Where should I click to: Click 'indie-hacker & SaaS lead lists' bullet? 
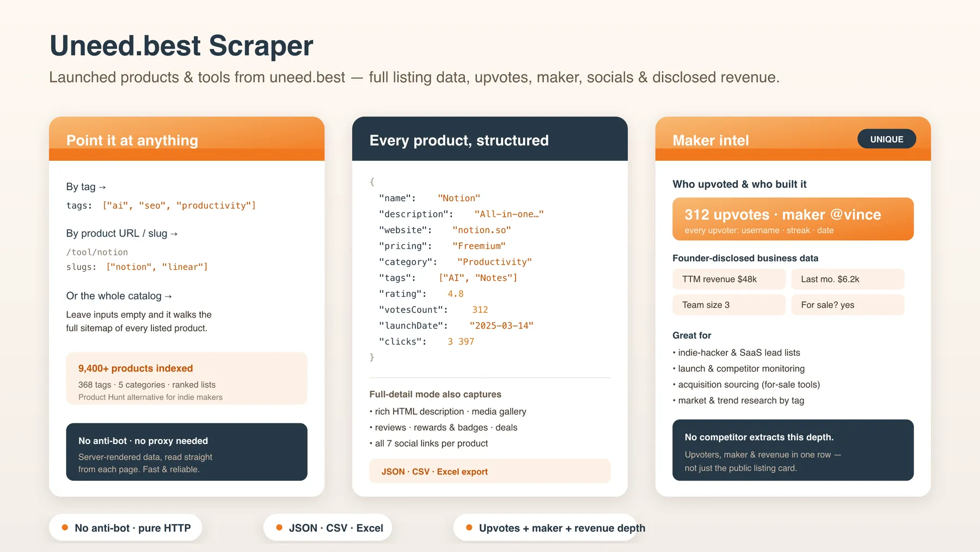(x=737, y=353)
